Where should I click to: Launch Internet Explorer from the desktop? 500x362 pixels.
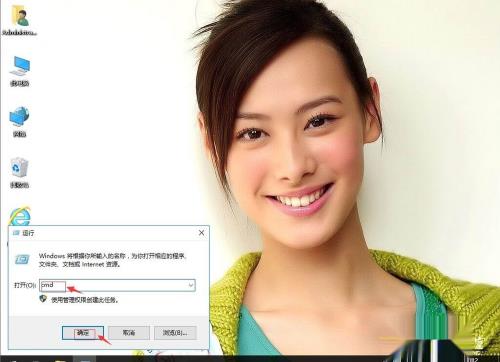[20, 216]
